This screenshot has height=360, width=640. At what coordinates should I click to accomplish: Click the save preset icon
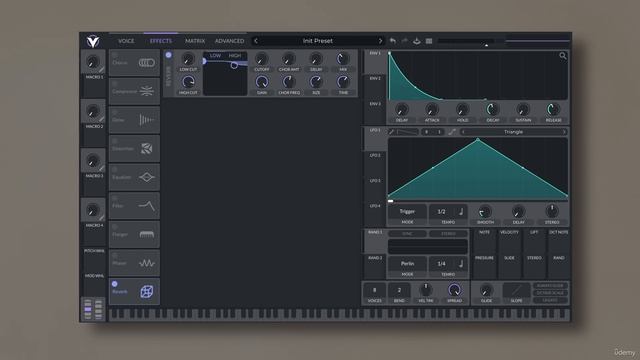417,41
